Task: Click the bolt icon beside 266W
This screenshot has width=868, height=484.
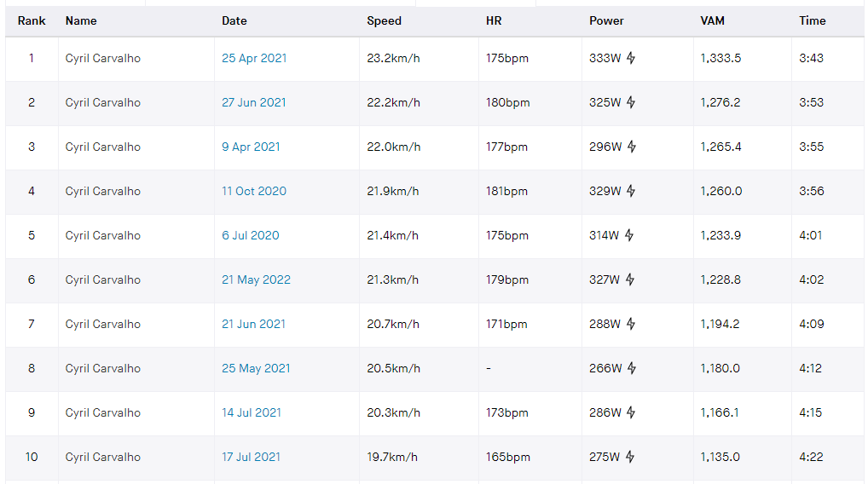Action: pos(632,367)
